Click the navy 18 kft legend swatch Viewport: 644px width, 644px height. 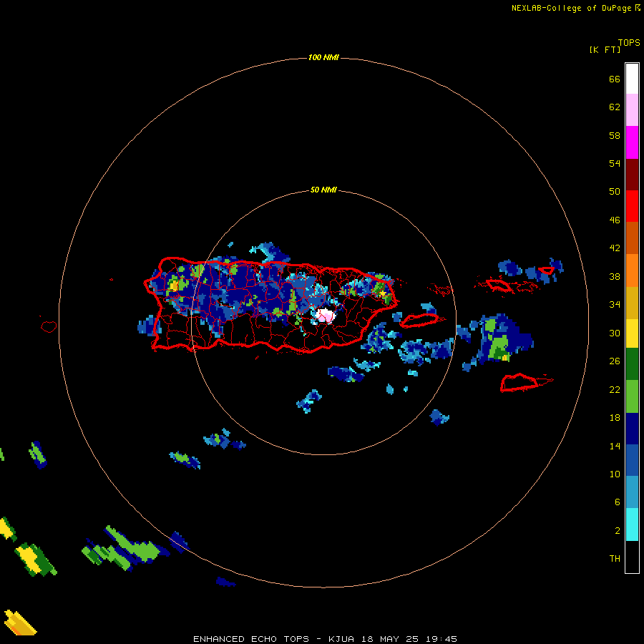click(632, 429)
